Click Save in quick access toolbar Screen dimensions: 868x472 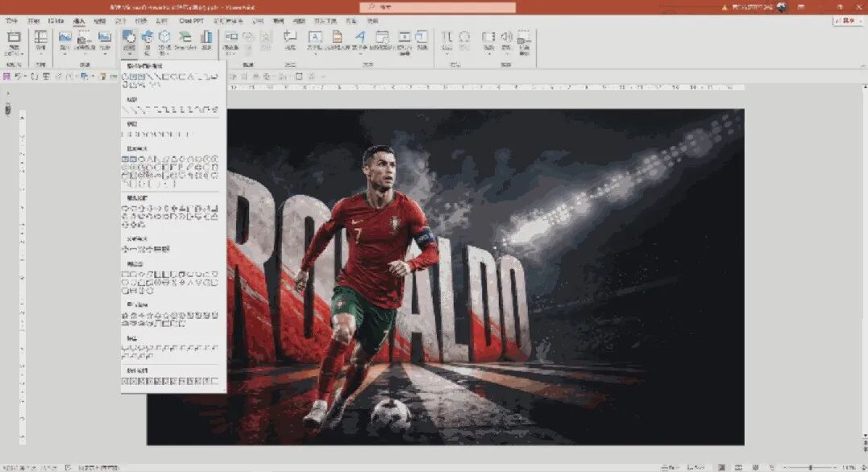click(x=7, y=77)
